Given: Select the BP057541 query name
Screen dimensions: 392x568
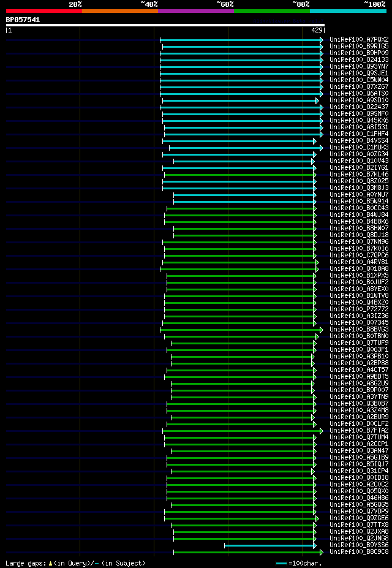Looking at the screenshot, I should click(23, 20).
